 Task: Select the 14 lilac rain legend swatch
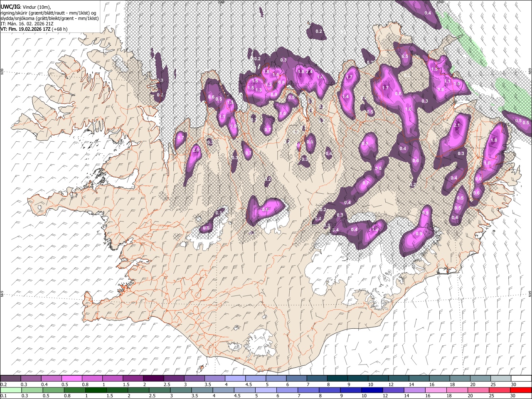coord(414,390)
